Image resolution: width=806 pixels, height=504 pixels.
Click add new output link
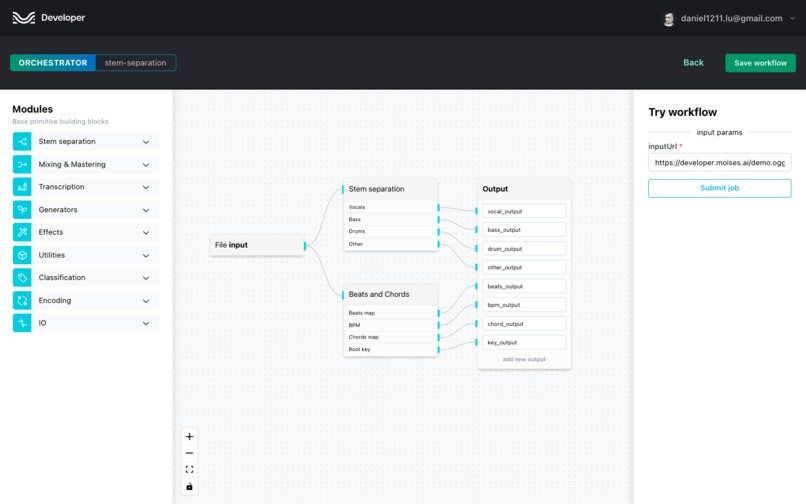point(524,359)
